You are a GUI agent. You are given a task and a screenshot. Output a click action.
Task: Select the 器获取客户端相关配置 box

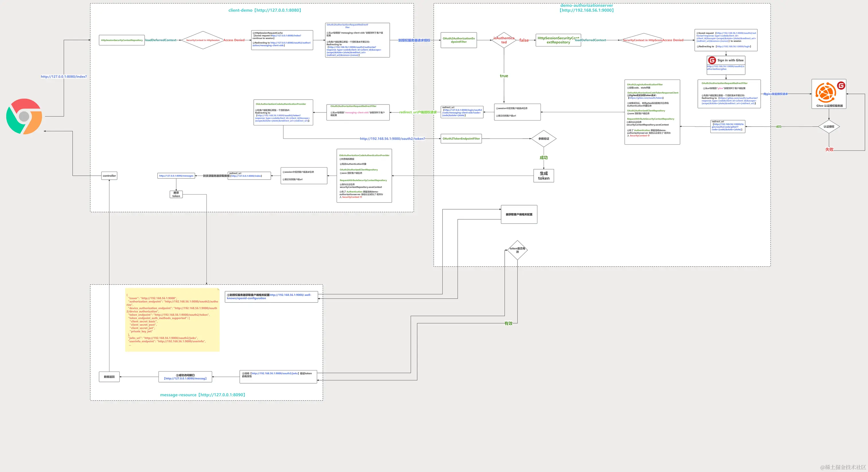pos(519,214)
